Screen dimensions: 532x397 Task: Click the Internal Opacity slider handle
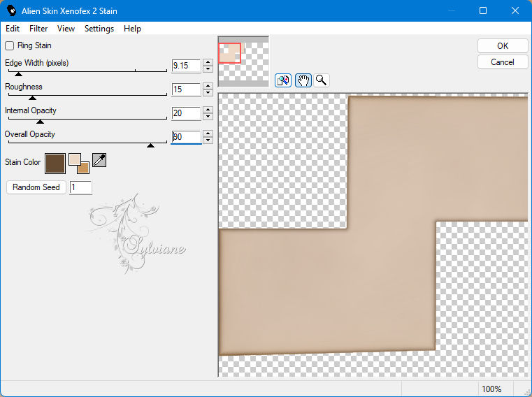coord(40,122)
